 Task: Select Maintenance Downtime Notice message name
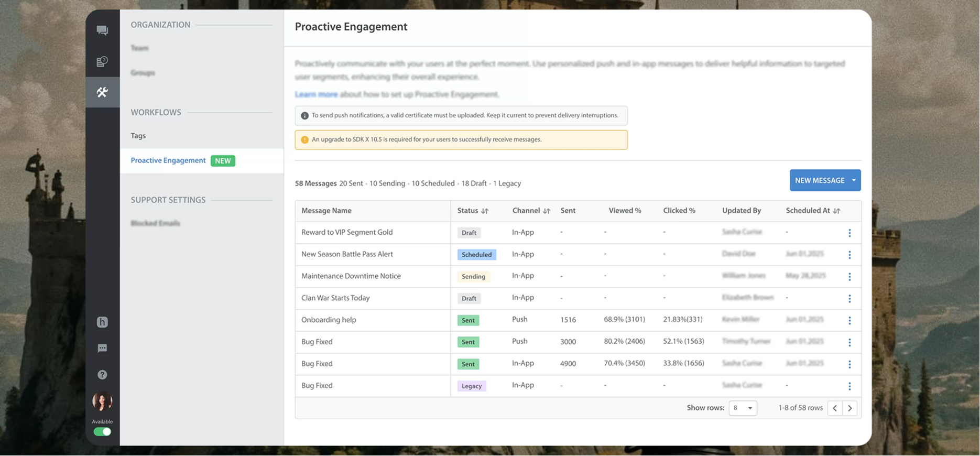351,276
